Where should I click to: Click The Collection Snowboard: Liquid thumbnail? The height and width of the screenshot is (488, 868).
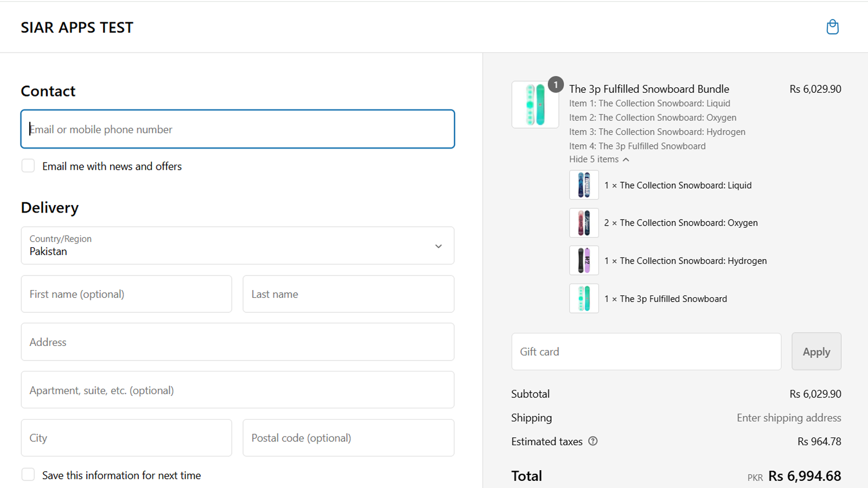(584, 185)
